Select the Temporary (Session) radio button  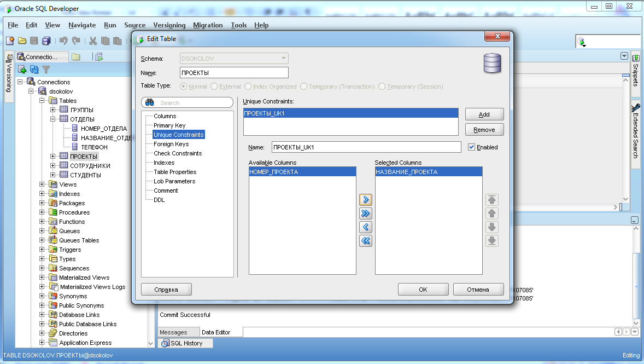pyautogui.click(x=382, y=86)
